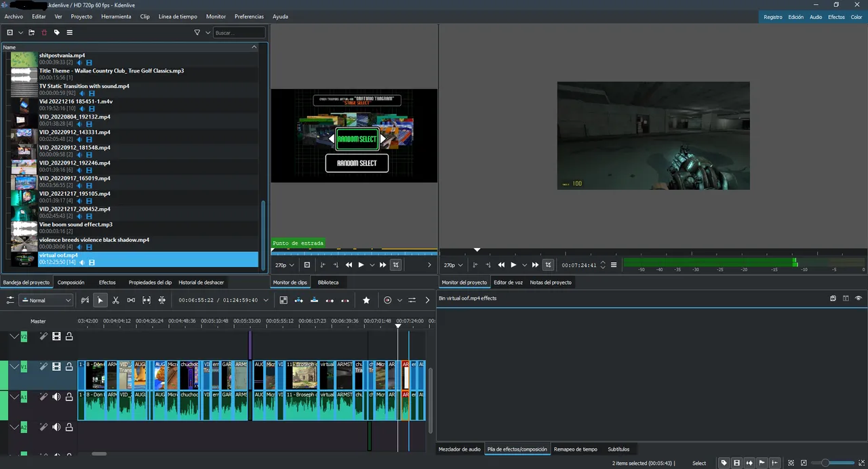The image size is (868, 469).
Task: Click the timeline record/preview render icon
Action: (388, 300)
